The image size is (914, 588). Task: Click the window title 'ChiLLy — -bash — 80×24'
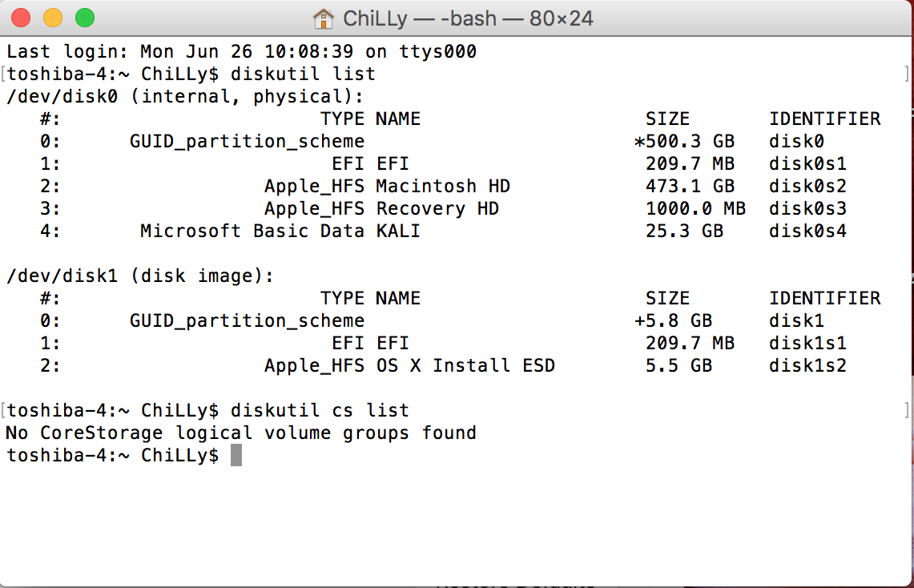coord(468,18)
